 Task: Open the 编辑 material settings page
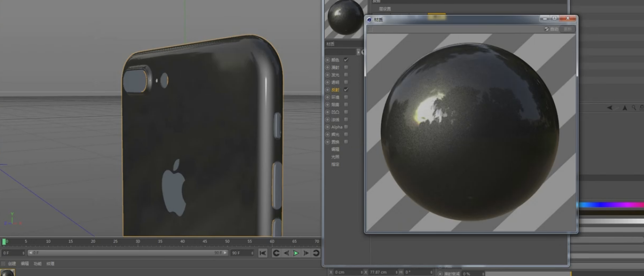tap(335, 149)
